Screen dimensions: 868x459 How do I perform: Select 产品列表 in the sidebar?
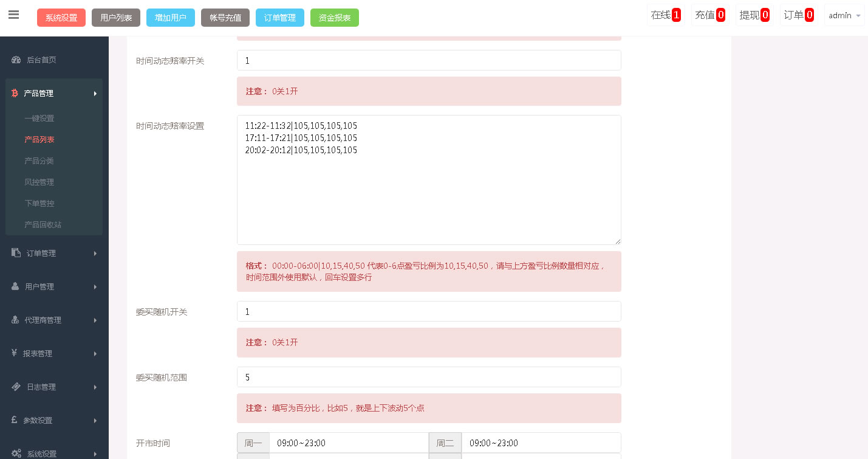point(39,140)
